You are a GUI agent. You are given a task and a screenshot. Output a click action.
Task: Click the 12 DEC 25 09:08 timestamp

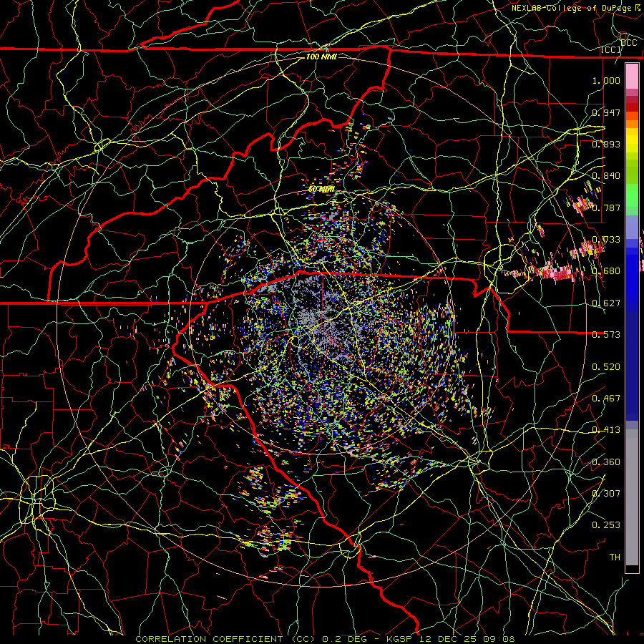coord(467,639)
